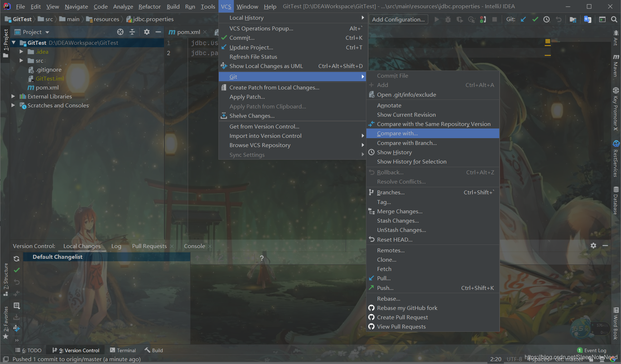Open the Terminal tool window button
The height and width of the screenshot is (364, 621).
coord(123,350)
